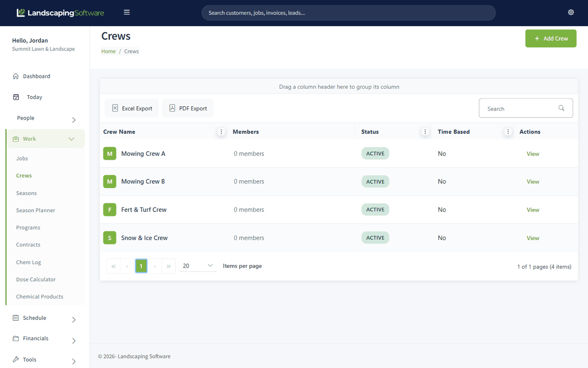Select page 1 button
This screenshot has height=368, width=588.
[x=141, y=266]
